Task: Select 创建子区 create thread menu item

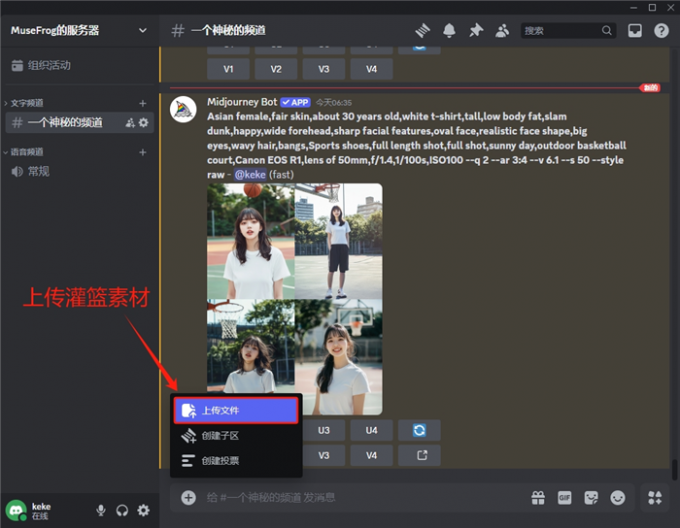Action: 236,436
